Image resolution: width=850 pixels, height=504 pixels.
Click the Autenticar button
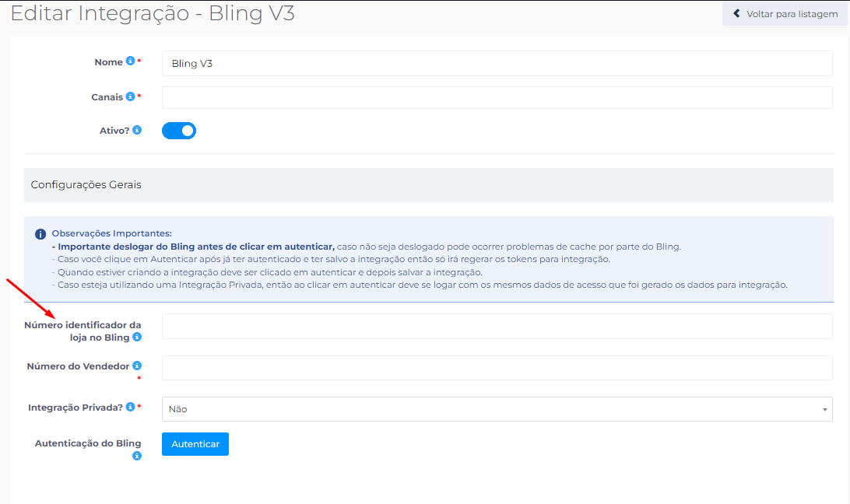tap(195, 444)
